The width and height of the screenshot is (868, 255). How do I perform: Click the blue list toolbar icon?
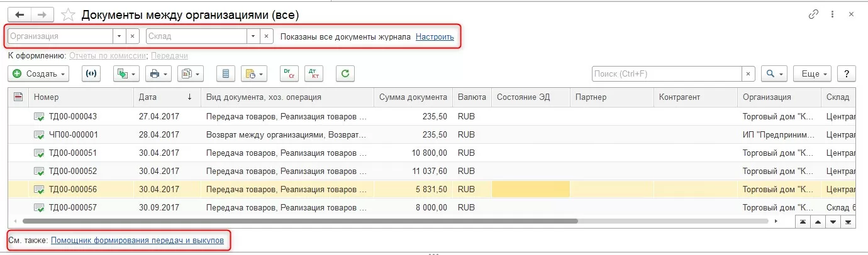[226, 73]
